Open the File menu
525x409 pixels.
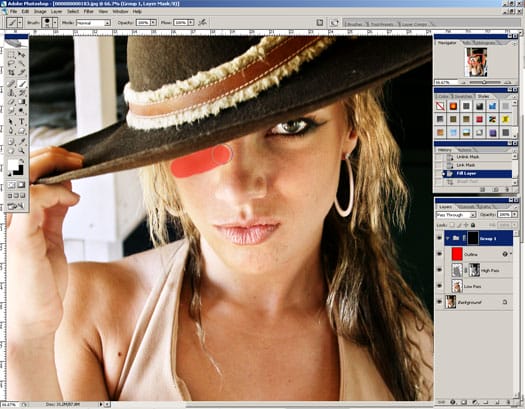coord(13,11)
